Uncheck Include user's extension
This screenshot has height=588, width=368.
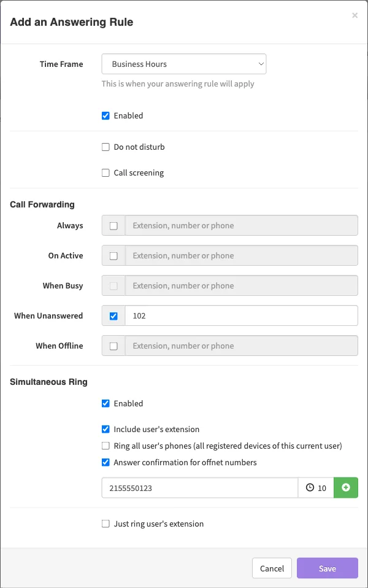105,430
